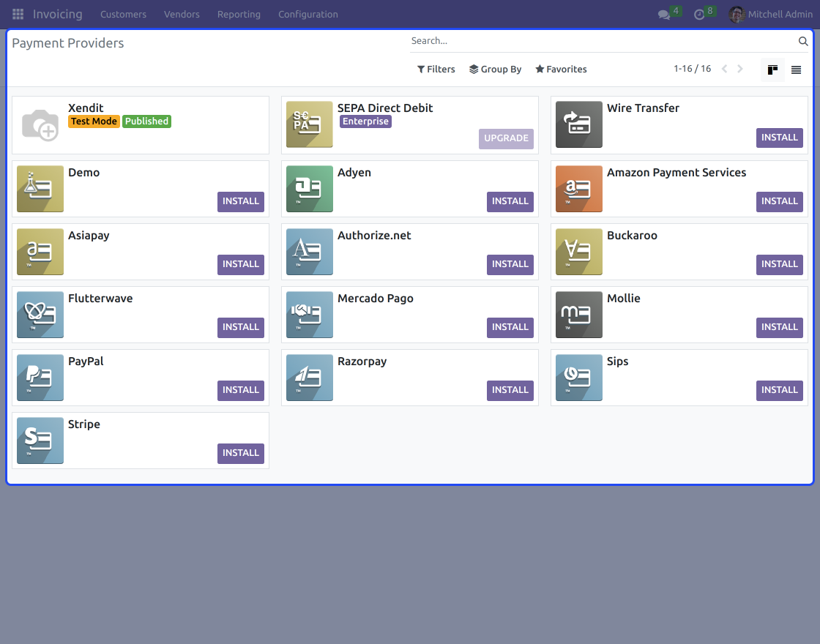The width and height of the screenshot is (820, 644).
Task: Open the conversations chat bubble icon
Action: tap(663, 15)
